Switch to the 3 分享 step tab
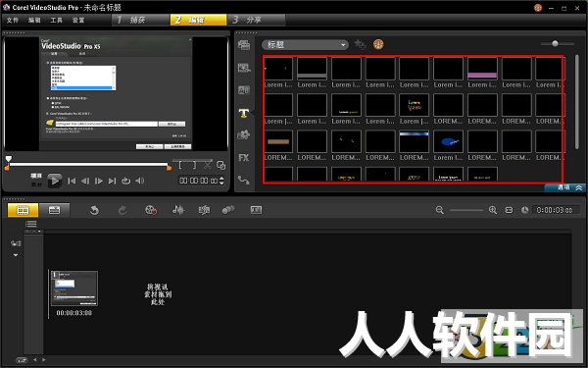This screenshot has height=368, width=588. point(256,20)
